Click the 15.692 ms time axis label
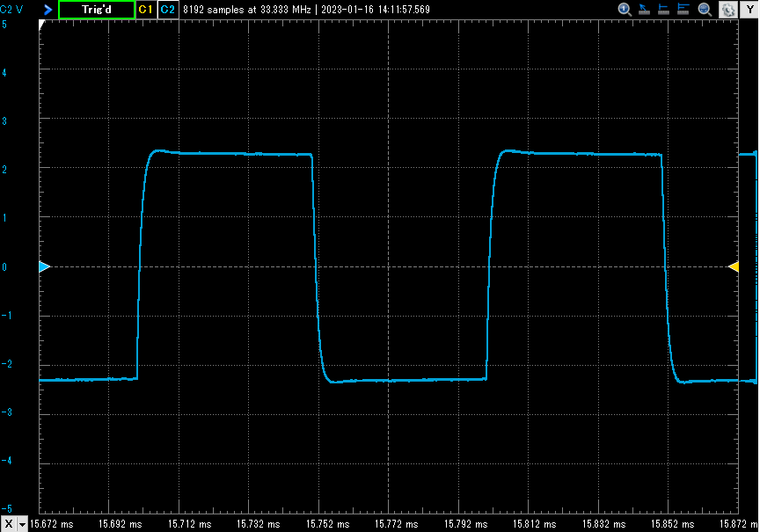The image size is (760, 532). 121,524
